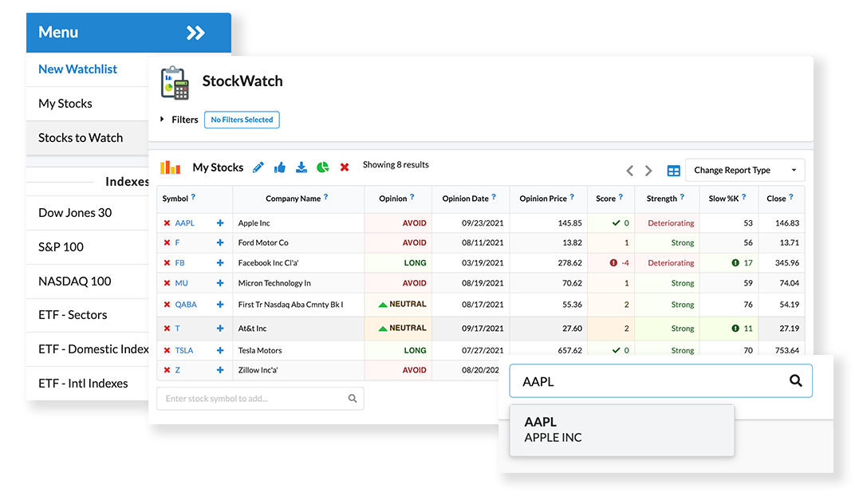855x504 pixels.
Task: Click the download icon in watchlist toolbar
Action: (x=301, y=167)
